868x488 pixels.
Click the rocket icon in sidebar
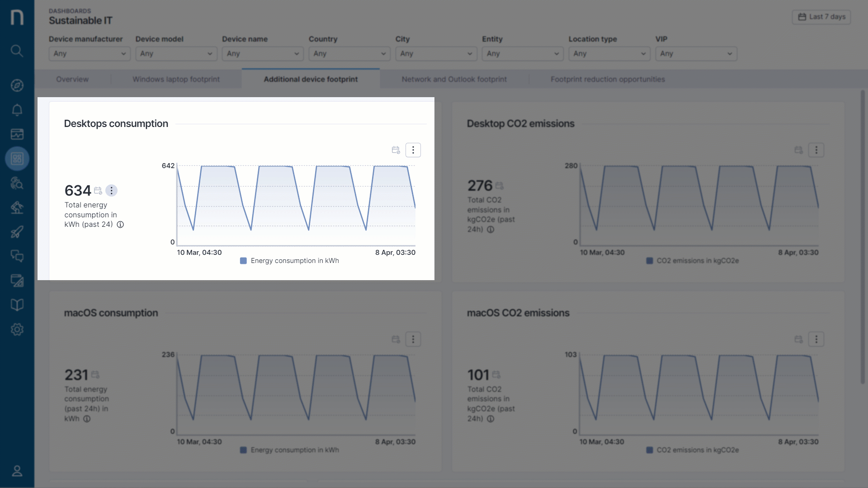click(x=17, y=232)
